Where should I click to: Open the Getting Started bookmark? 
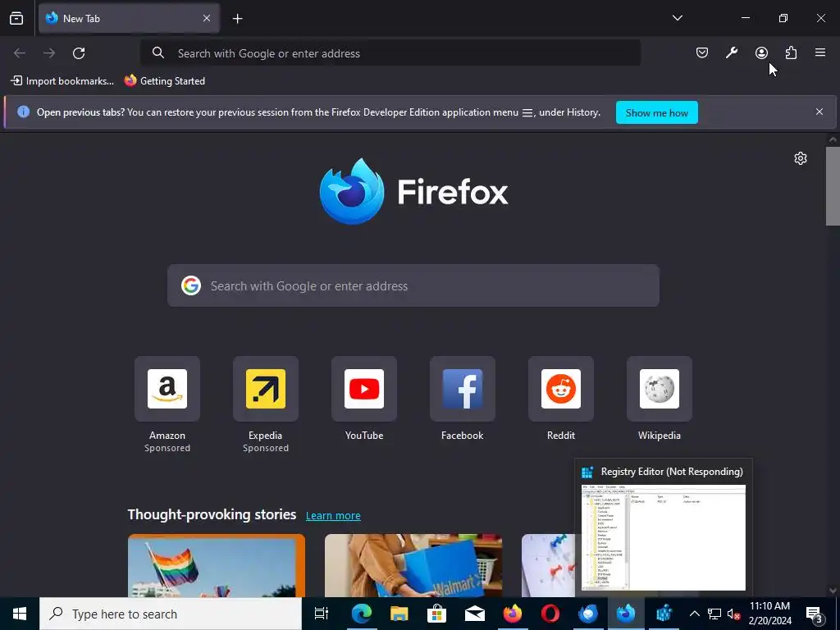(x=164, y=81)
